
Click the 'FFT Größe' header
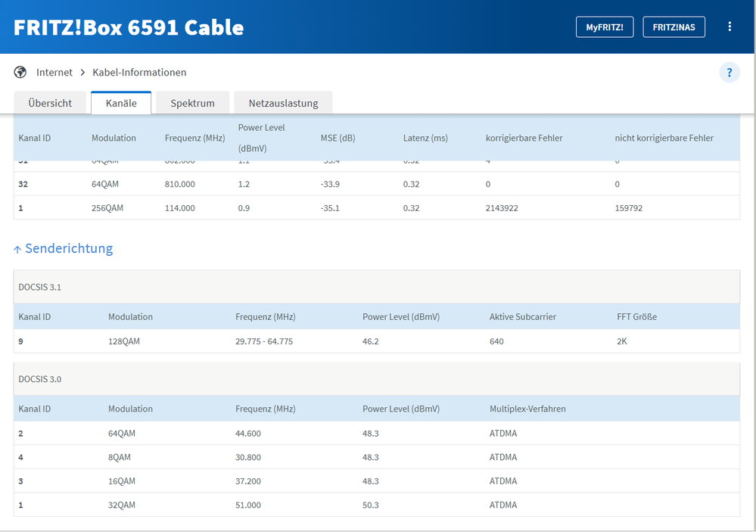click(x=637, y=317)
